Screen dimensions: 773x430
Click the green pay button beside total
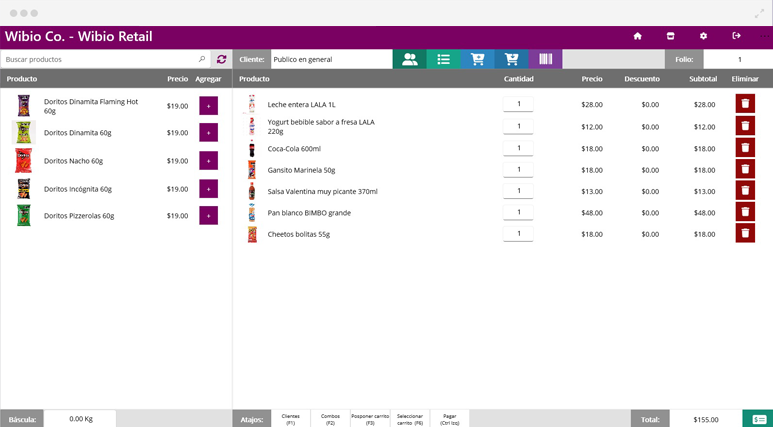[x=758, y=419]
